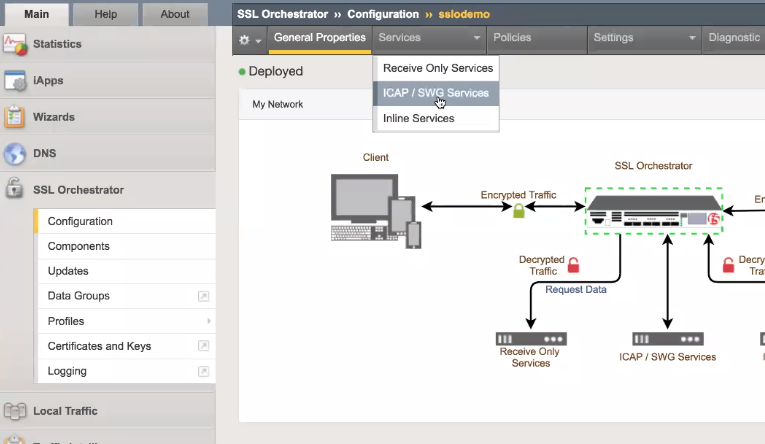The image size is (765, 444).
Task: Open the Settings tab label
Action: click(613, 38)
